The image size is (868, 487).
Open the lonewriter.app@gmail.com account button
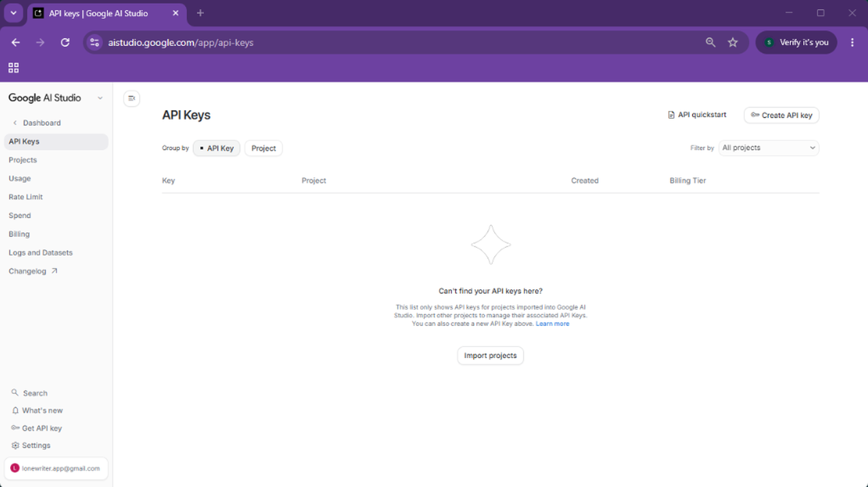pos(56,469)
